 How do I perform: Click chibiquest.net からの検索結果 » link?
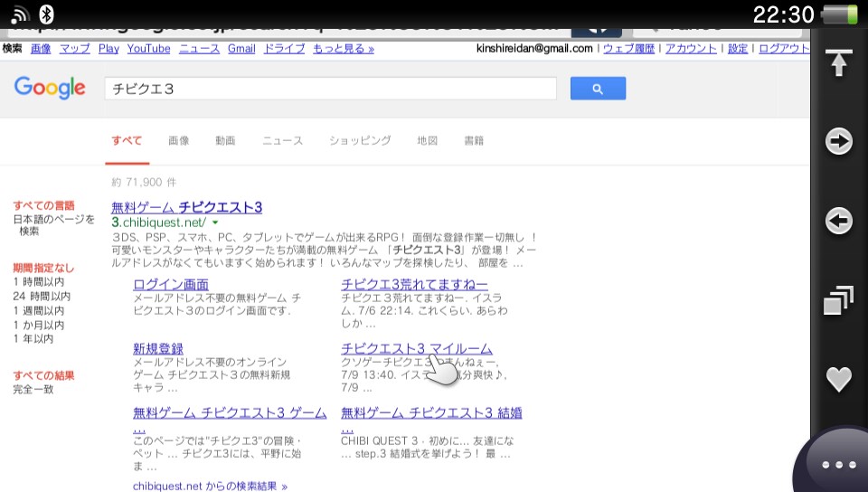tap(211, 487)
